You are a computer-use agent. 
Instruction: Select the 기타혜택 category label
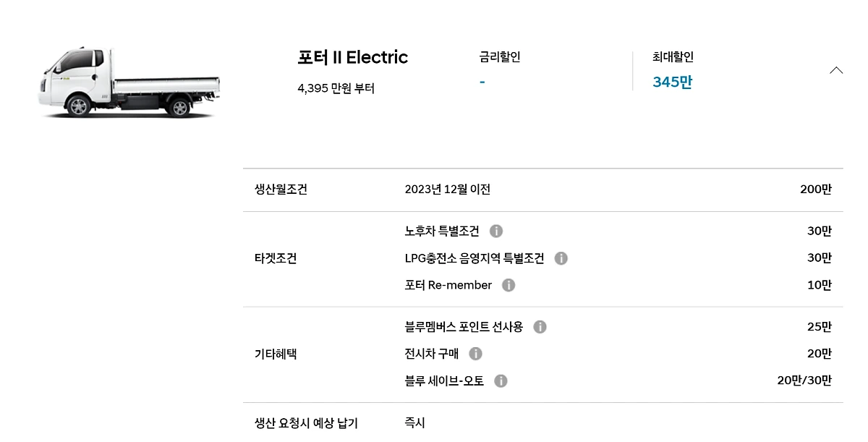click(276, 354)
